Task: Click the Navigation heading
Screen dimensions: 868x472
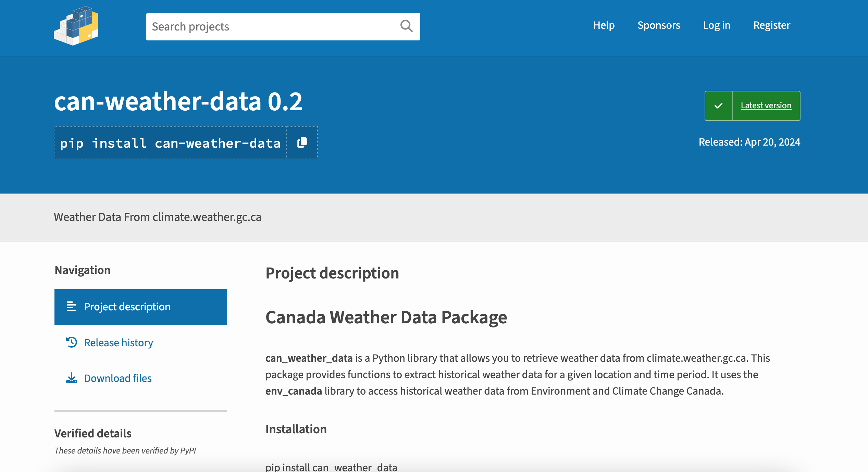Action: (x=83, y=270)
